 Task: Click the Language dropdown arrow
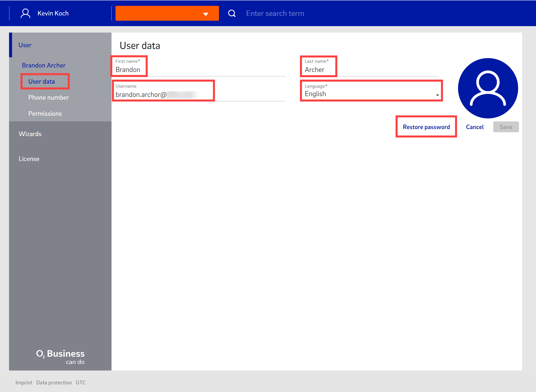tap(437, 95)
